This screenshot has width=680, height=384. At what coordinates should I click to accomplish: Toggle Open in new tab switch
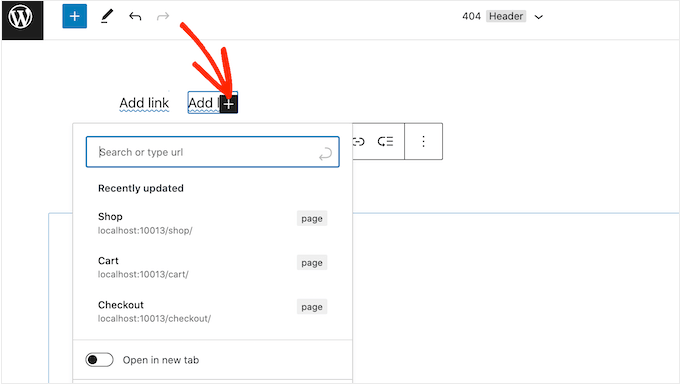point(99,360)
